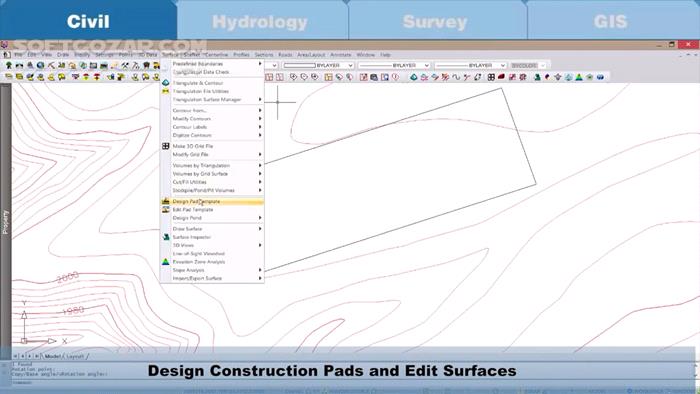Switch to the Model tab
700x394 pixels.
pos(52,356)
